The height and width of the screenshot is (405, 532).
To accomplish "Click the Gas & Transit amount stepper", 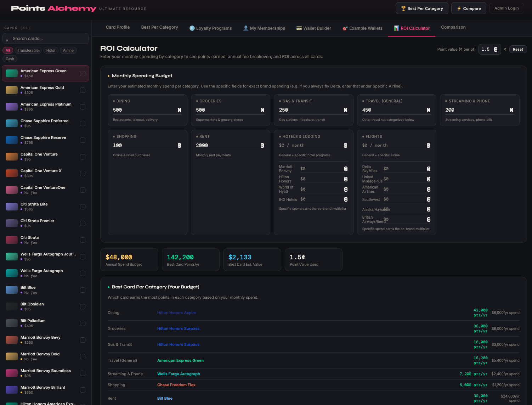I will click(x=345, y=110).
